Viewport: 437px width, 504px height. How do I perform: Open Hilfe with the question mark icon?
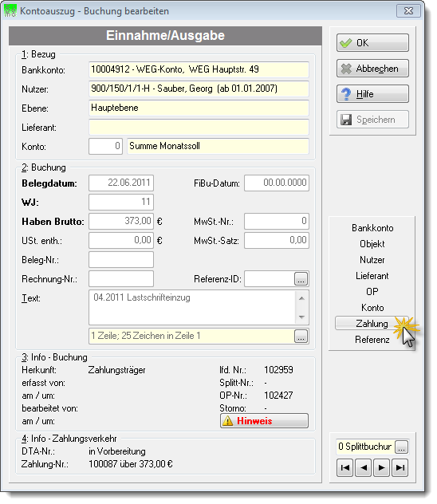pos(372,94)
